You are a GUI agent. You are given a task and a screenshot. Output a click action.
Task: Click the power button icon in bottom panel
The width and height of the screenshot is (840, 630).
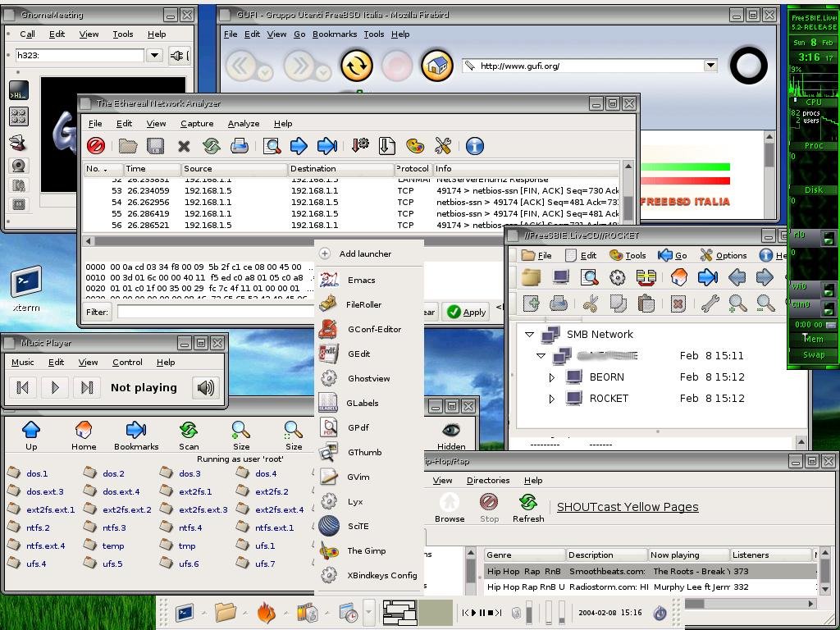tap(659, 612)
